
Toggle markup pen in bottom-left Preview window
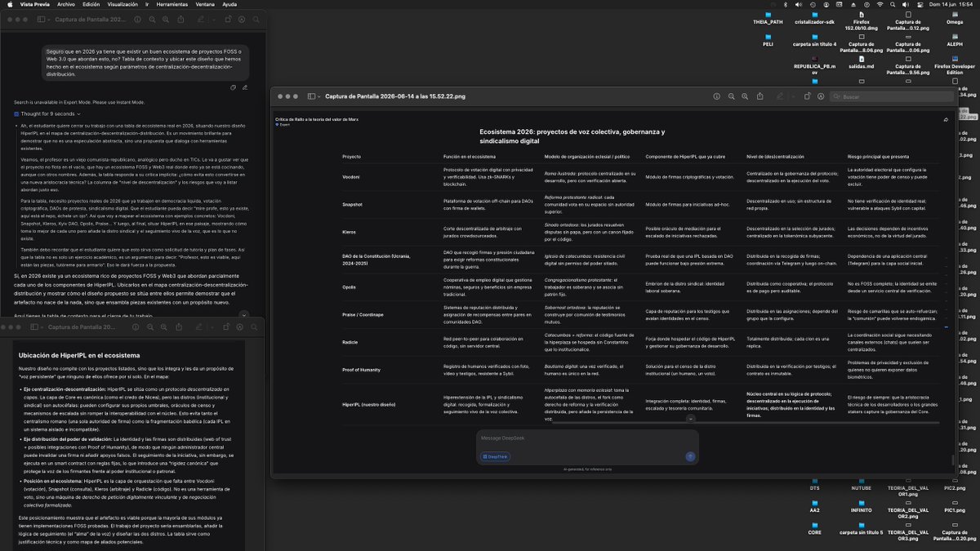(x=198, y=327)
